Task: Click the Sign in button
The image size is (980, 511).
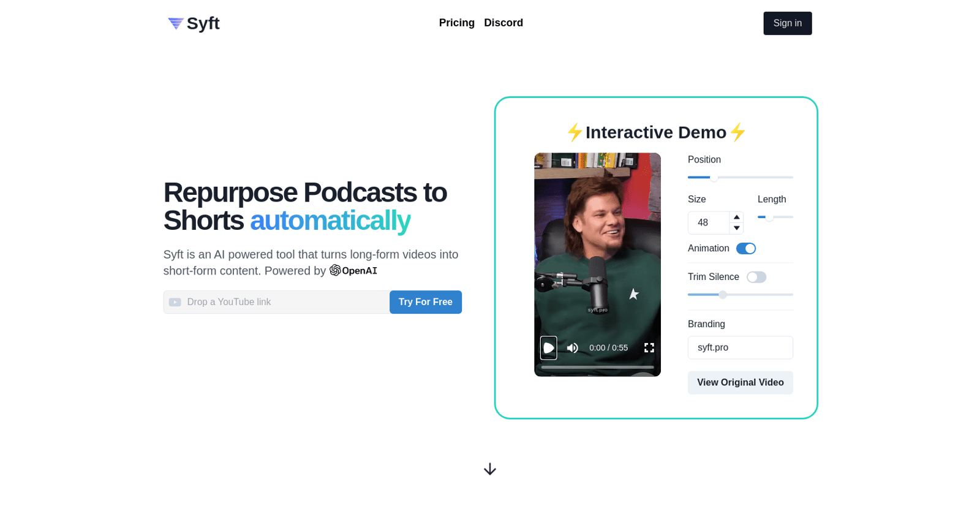Action: (787, 23)
